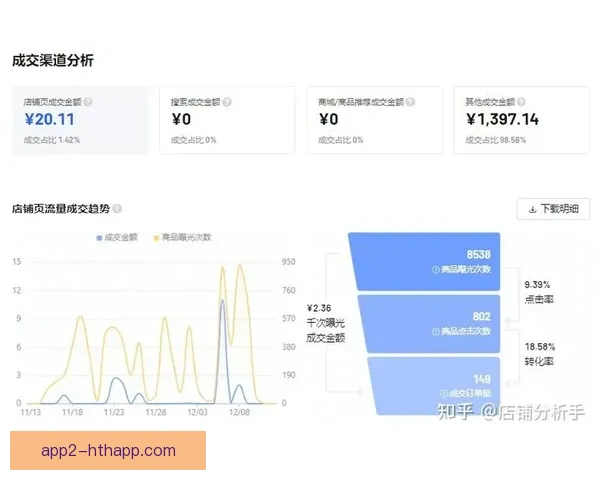
Task: Click the 8538 exposure funnel segment
Action: [x=426, y=261]
